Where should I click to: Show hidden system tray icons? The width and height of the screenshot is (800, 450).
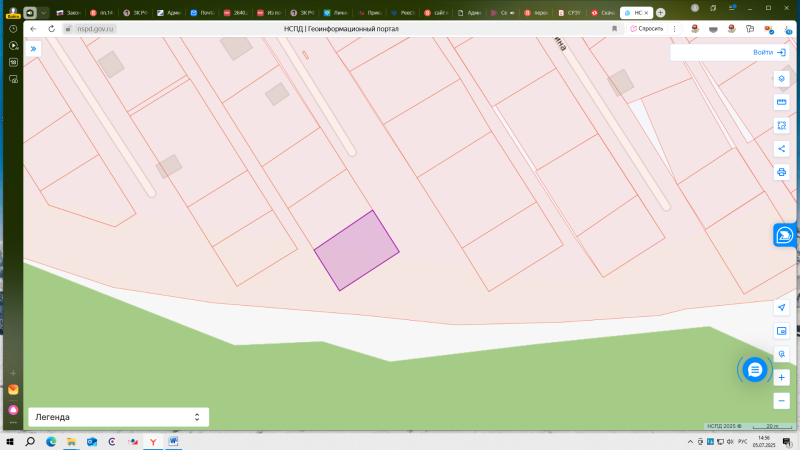click(x=690, y=442)
